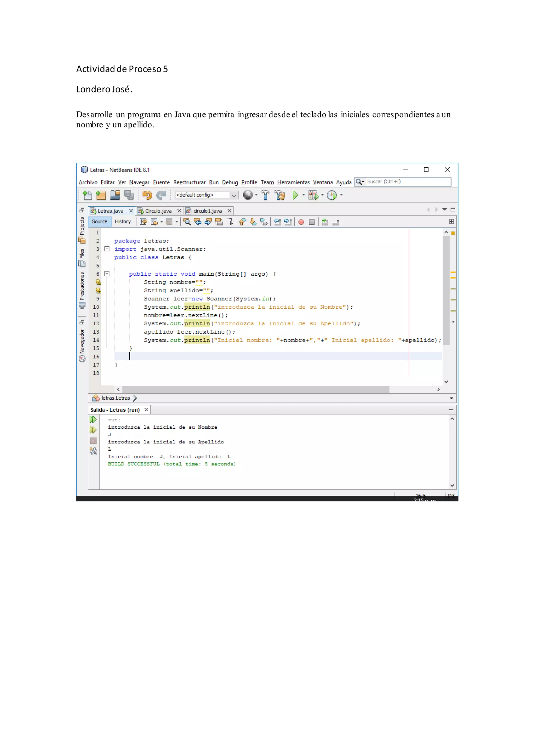
Task: Start macro recording red circle button
Action: tap(301, 222)
